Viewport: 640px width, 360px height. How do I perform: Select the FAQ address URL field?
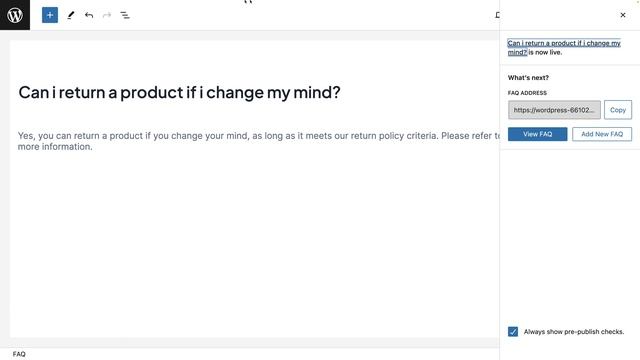(x=554, y=110)
